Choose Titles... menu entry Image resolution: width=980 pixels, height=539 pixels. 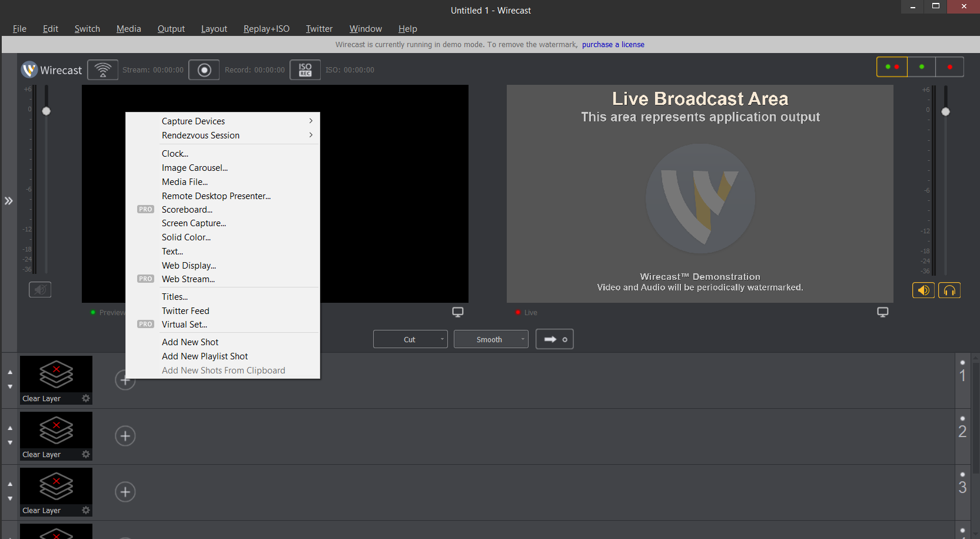click(x=223, y=296)
